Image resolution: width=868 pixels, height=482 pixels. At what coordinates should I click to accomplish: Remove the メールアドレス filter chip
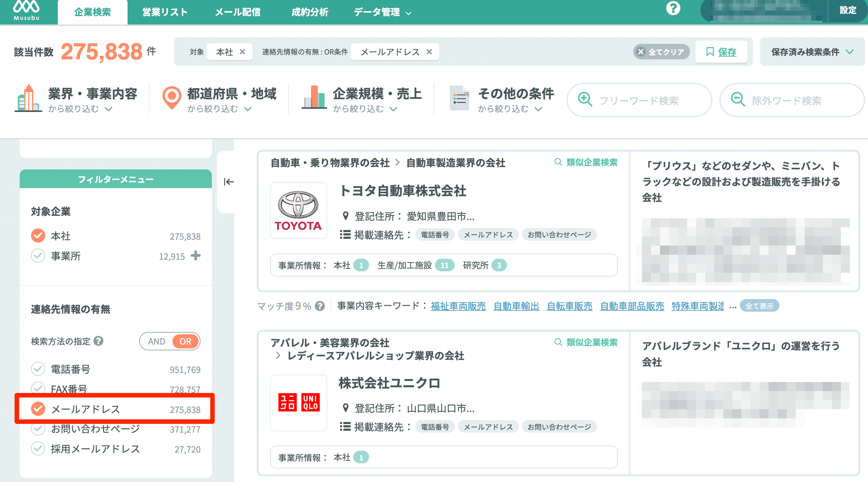point(429,52)
